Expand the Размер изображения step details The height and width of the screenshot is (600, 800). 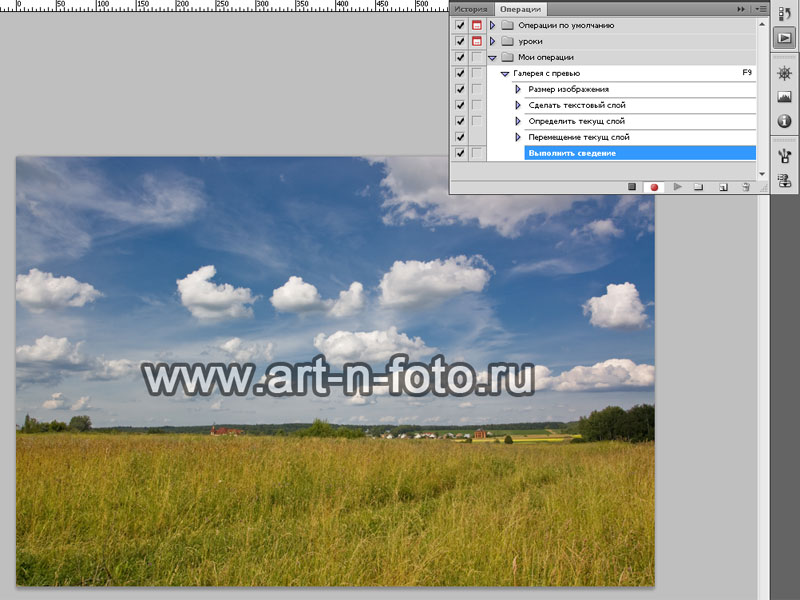tap(518, 89)
